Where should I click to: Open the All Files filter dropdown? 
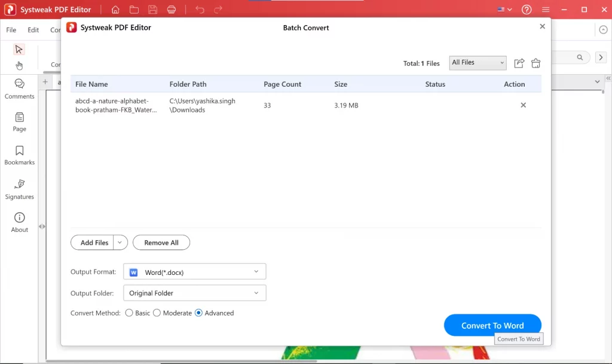[478, 63]
